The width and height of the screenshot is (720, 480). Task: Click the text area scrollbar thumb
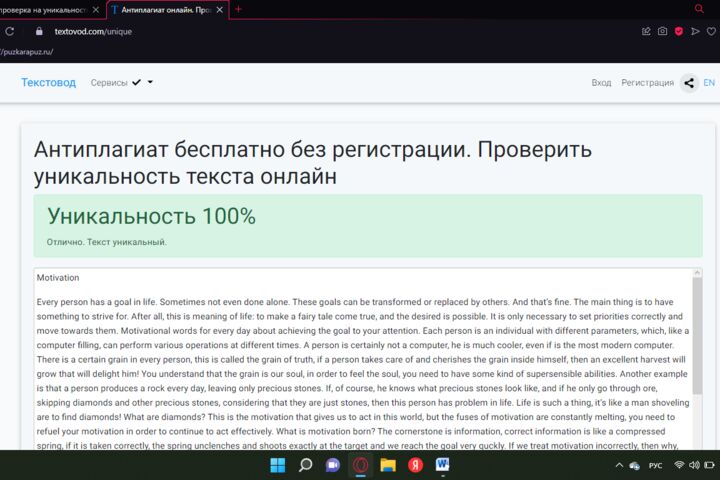coord(697,335)
